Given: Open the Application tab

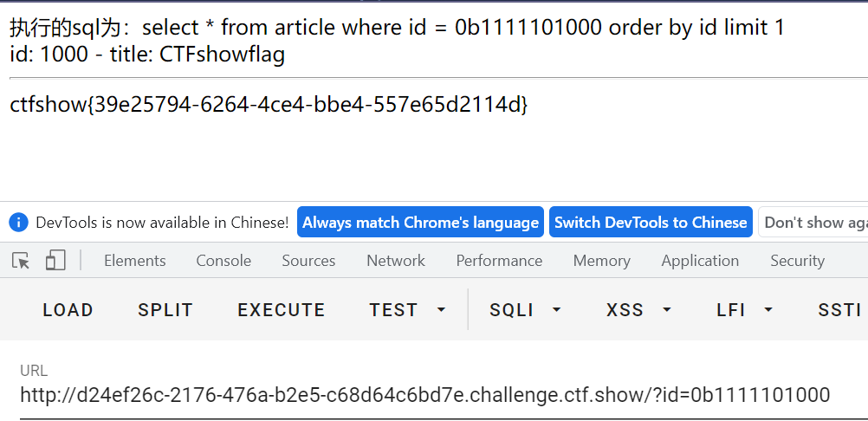Looking at the screenshot, I should [x=700, y=261].
